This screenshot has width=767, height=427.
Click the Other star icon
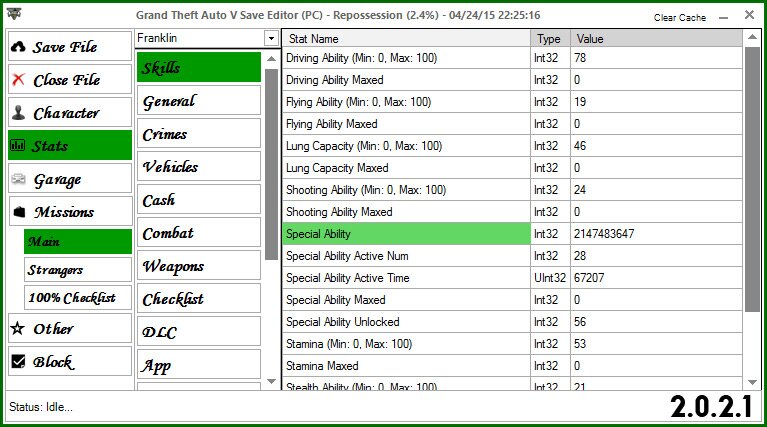coord(18,328)
